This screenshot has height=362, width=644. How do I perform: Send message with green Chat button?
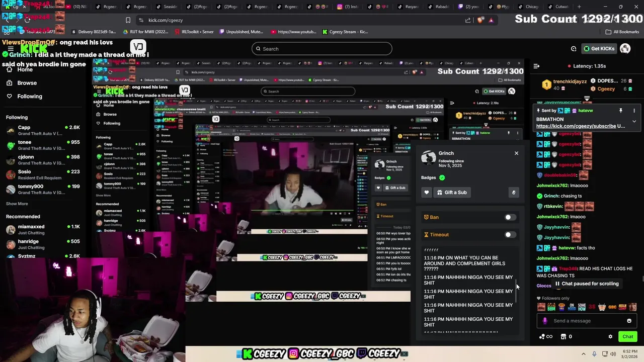[x=627, y=336]
